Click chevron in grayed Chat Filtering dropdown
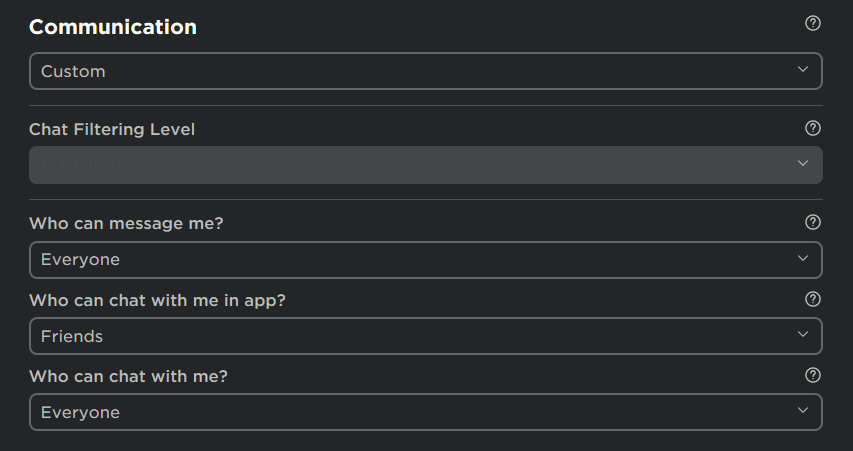The image size is (853, 451). [802, 163]
